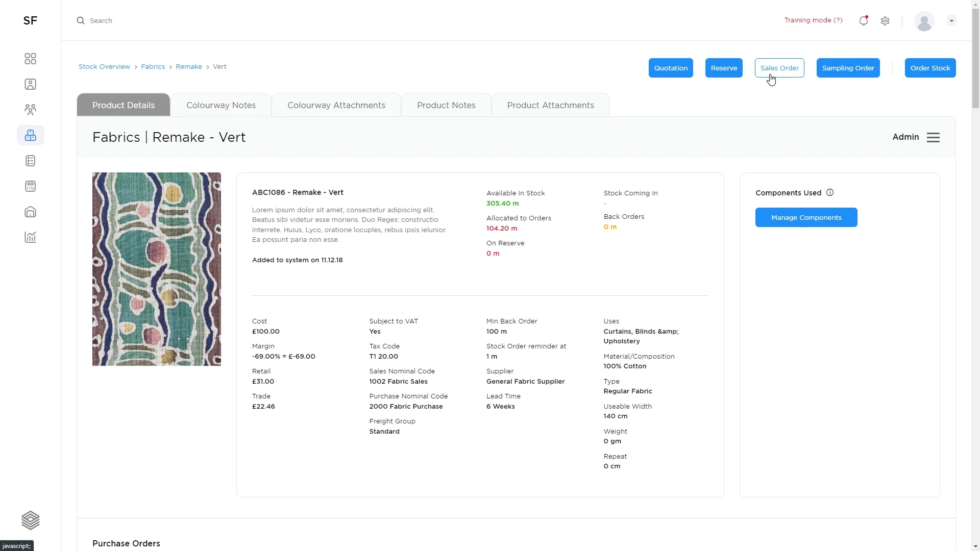Click the single-contact icon in sidebar

[x=30, y=84]
